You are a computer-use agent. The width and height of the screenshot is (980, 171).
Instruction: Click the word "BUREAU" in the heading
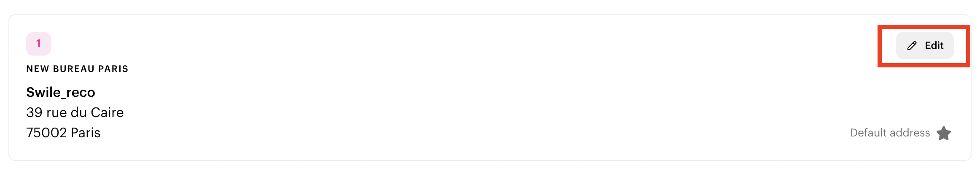click(74, 69)
